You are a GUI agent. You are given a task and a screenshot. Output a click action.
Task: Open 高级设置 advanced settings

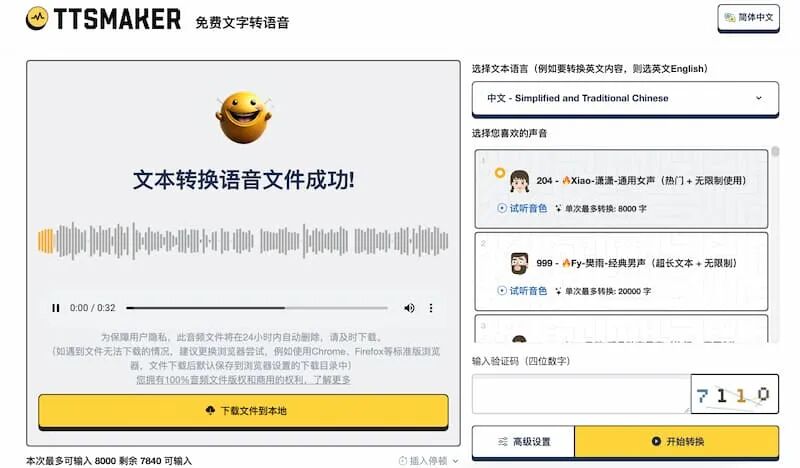coord(523,441)
